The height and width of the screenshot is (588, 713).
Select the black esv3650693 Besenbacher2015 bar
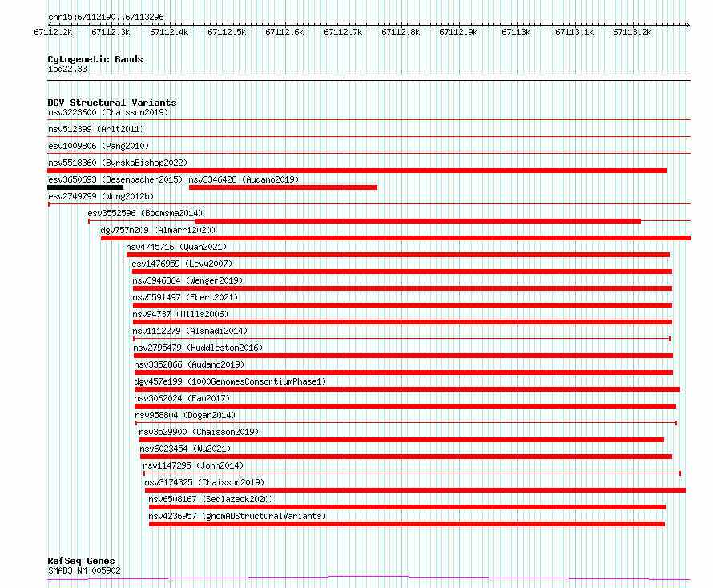coord(85,187)
